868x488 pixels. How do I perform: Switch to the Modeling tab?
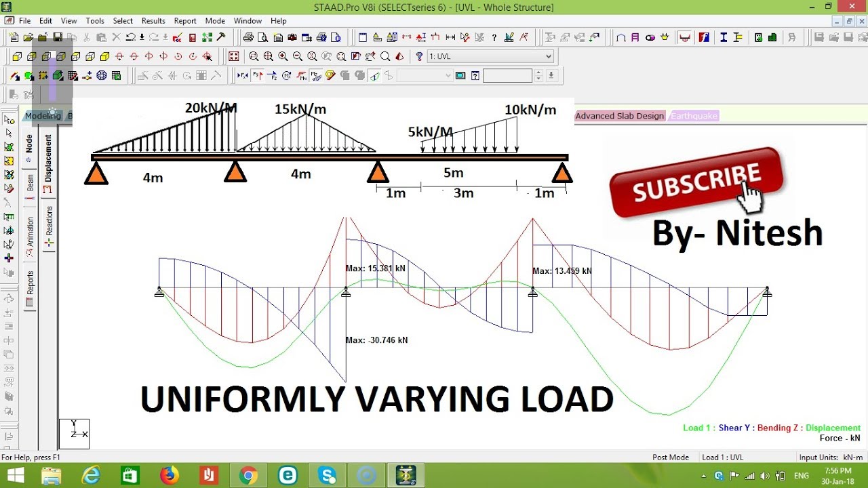(x=43, y=116)
